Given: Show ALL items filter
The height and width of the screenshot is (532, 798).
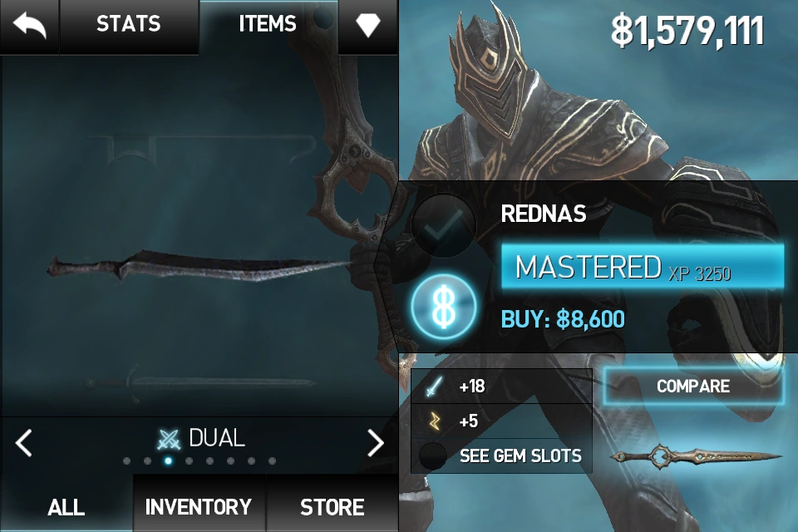Looking at the screenshot, I should [66, 506].
